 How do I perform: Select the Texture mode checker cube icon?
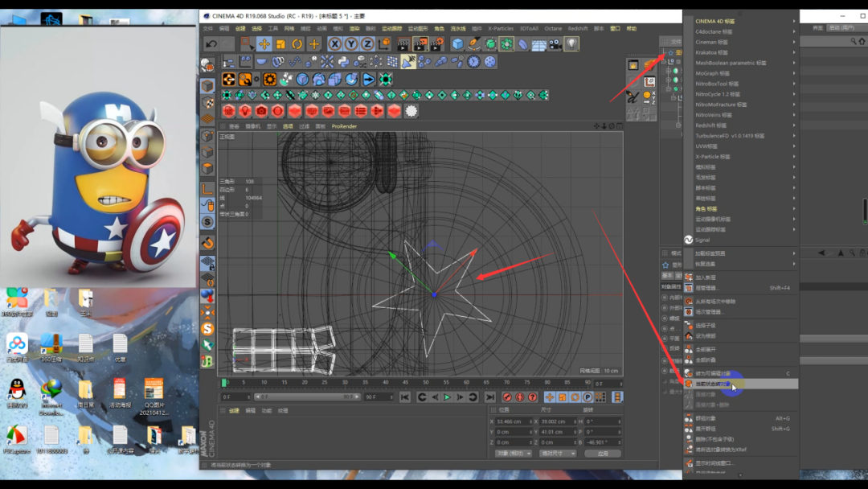(x=207, y=102)
